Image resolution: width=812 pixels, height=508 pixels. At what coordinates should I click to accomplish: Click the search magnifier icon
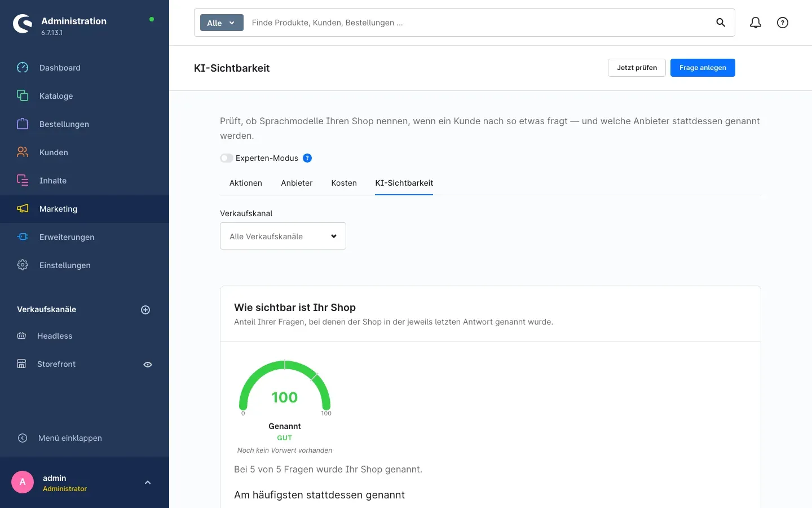tap(721, 23)
